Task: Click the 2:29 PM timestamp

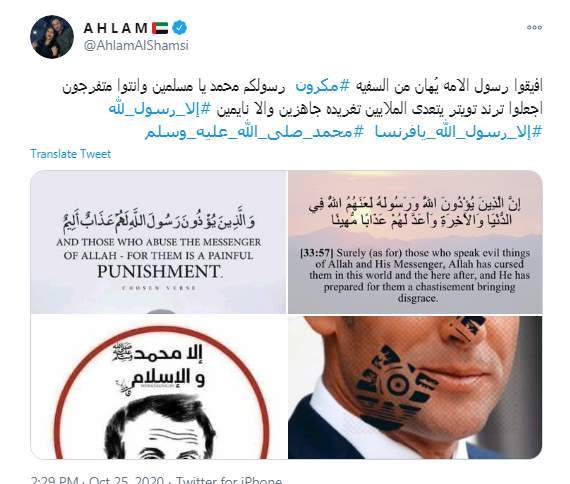Action: point(55,480)
